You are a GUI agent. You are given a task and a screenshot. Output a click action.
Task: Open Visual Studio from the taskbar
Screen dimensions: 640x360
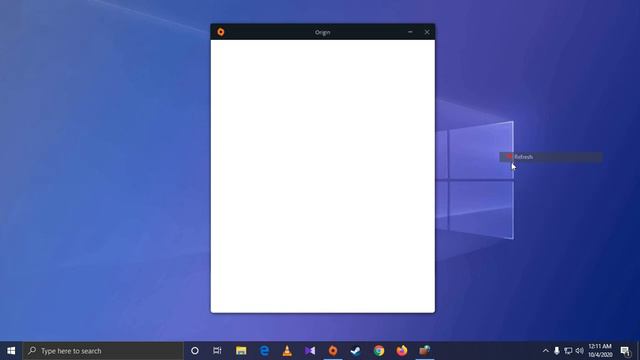click(310, 351)
